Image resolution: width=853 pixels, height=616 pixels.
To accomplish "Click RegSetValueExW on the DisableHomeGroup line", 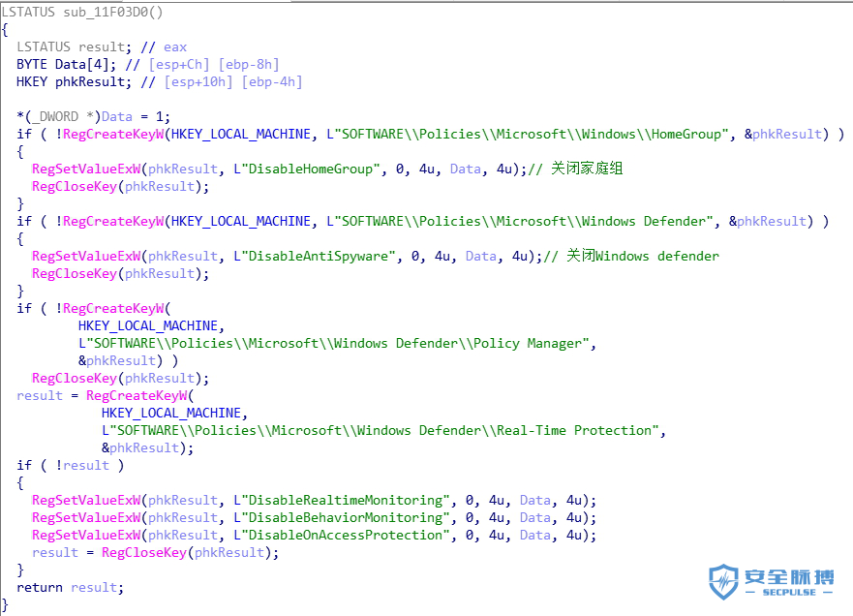I will coord(86,169).
